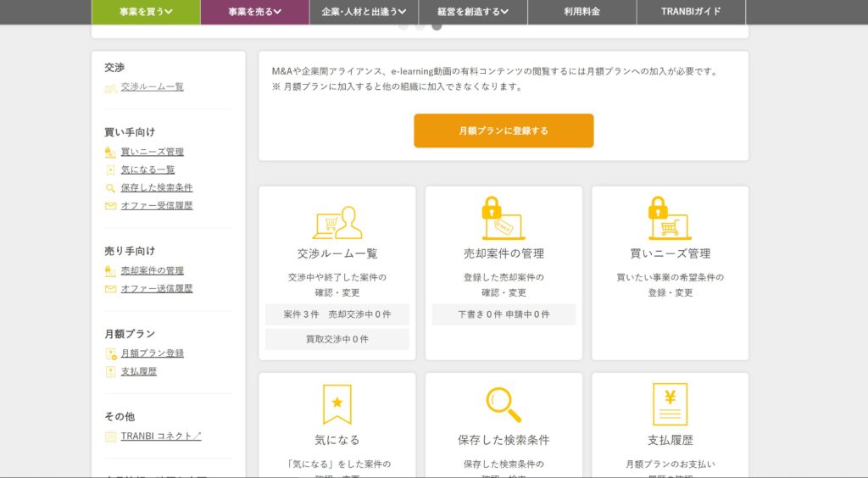Open 気になる一覧 in the sidebar
The width and height of the screenshot is (868, 478).
point(147,170)
